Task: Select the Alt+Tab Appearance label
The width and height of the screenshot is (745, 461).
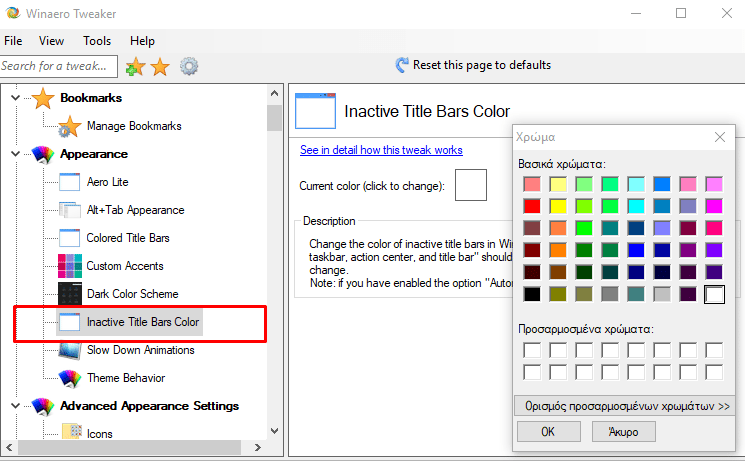Action: tap(135, 210)
